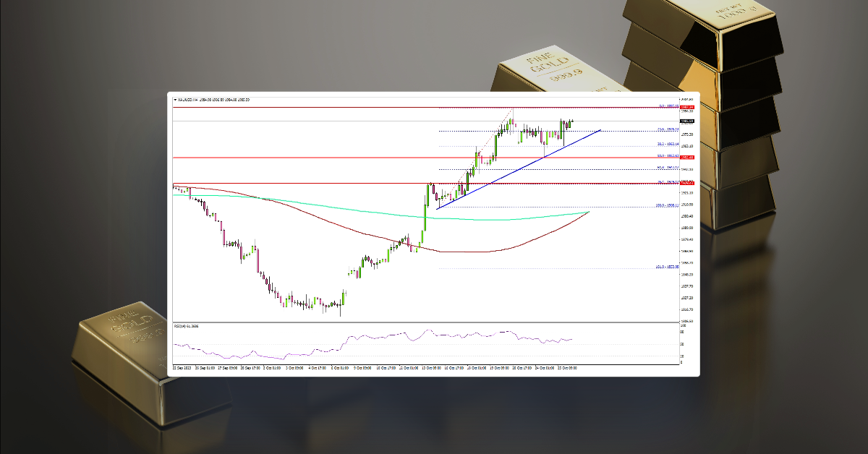Expand the XAUUSD,H4 chart title dropdown arrow
The height and width of the screenshot is (454, 868).
coord(176,100)
